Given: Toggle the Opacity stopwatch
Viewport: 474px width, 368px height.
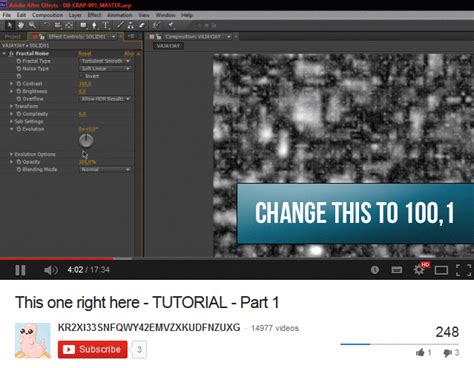Looking at the screenshot, I should pyautogui.click(x=19, y=162).
